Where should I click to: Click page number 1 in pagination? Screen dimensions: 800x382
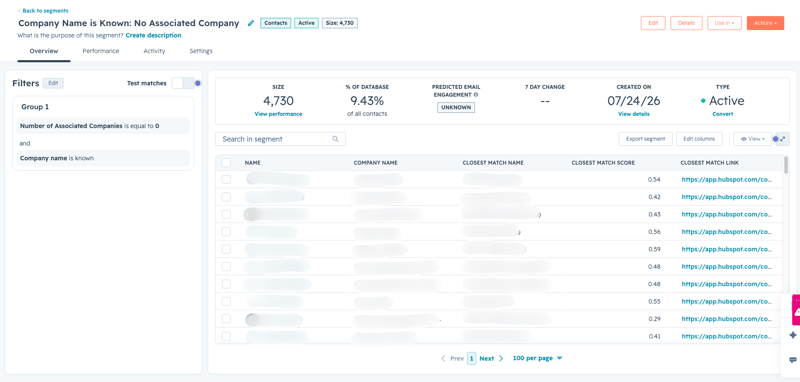(x=471, y=359)
